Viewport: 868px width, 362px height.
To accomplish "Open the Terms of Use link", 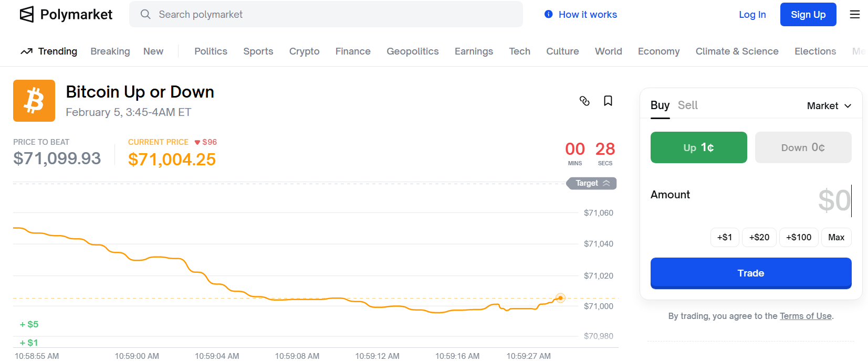I will click(x=805, y=316).
